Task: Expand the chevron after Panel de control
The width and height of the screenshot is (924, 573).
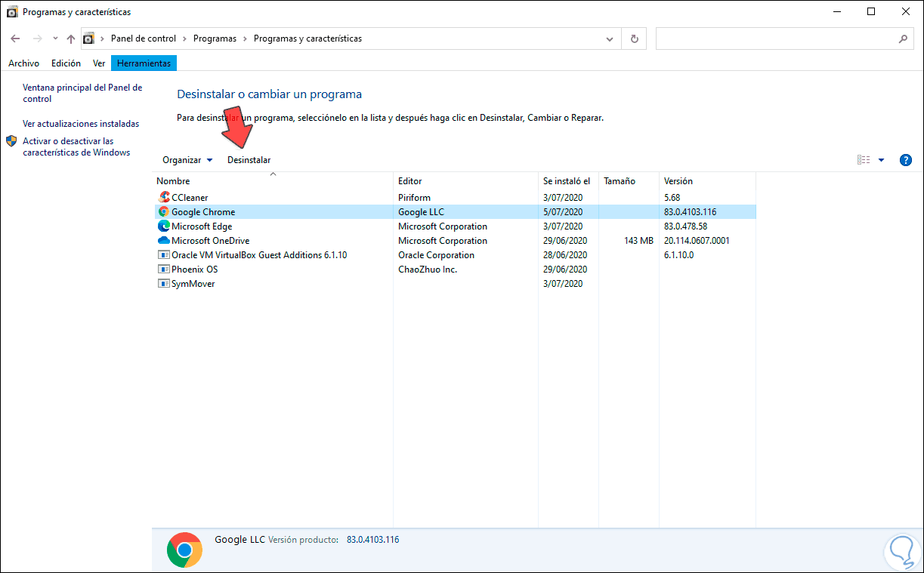Action: (184, 39)
